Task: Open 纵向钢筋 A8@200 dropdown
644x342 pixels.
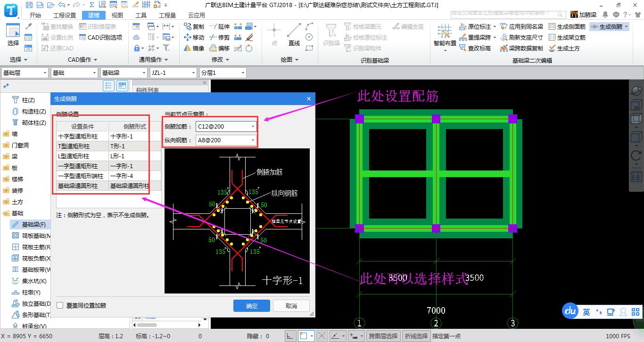Action: (253, 140)
